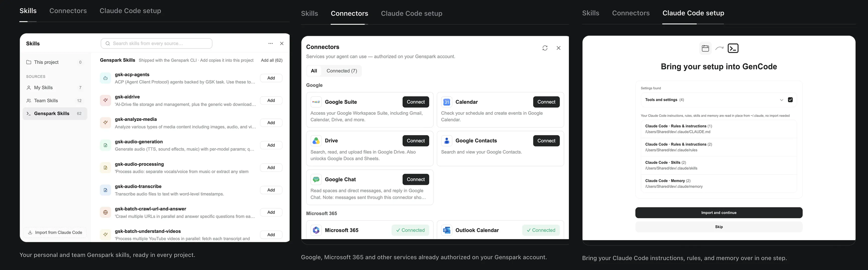The image size is (868, 270).
Task: Connect the Drive connector
Action: [416, 140]
